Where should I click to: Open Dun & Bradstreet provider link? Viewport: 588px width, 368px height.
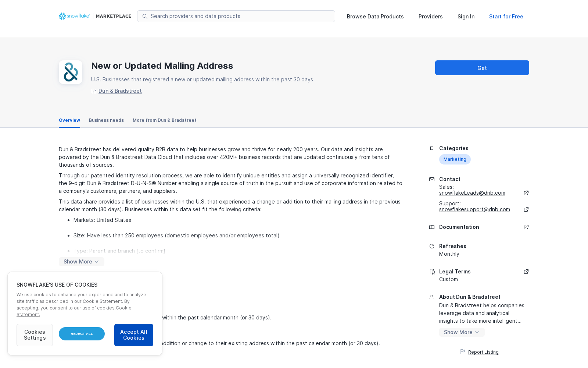(x=120, y=91)
